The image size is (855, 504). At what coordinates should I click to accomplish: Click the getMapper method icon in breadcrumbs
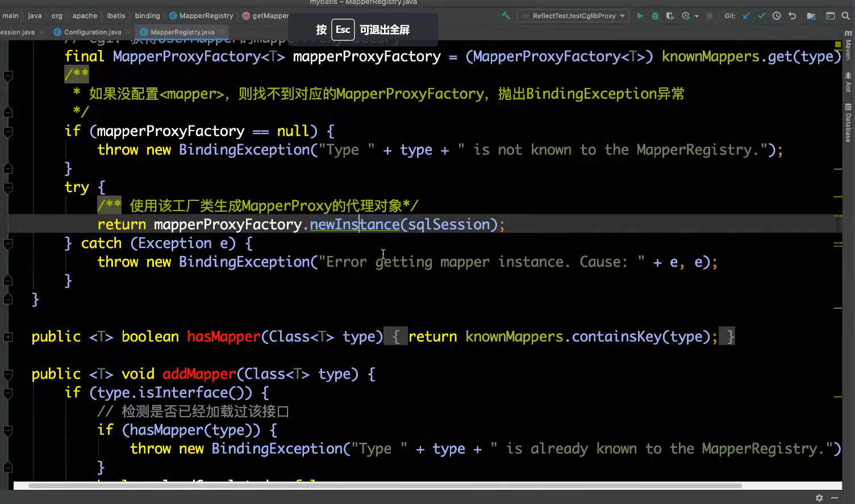[246, 16]
